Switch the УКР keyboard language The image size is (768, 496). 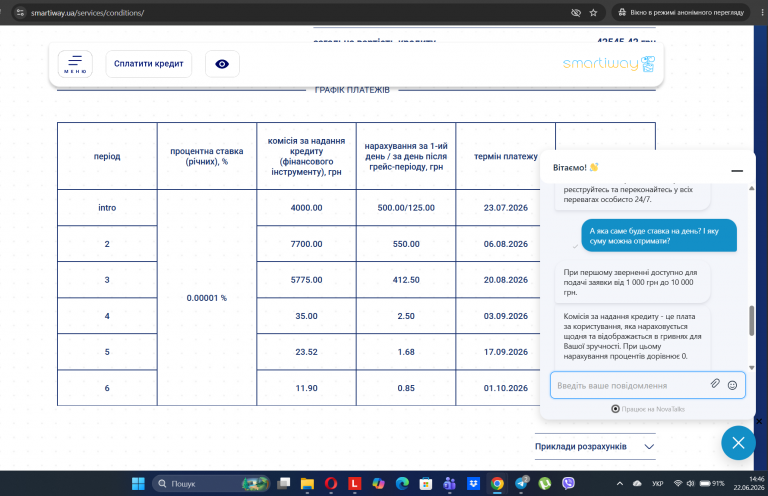point(657,484)
